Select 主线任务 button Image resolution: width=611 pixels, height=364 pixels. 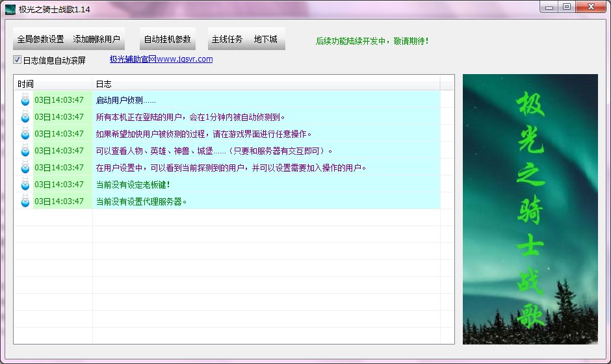[227, 39]
